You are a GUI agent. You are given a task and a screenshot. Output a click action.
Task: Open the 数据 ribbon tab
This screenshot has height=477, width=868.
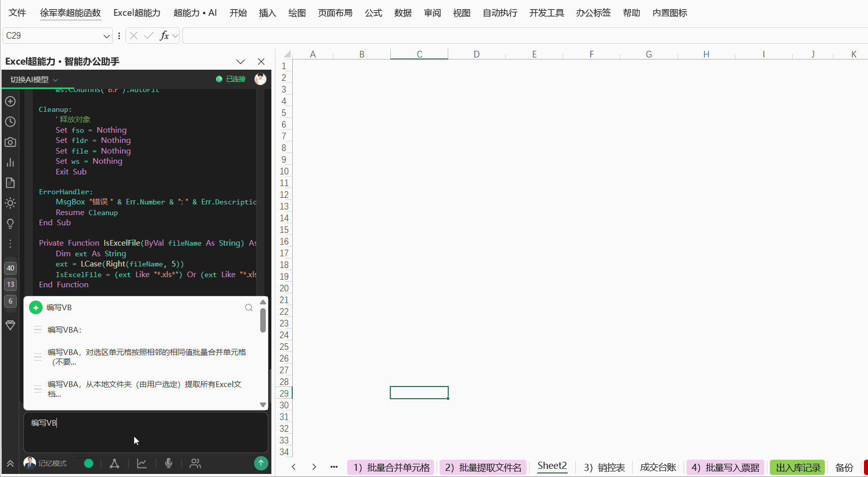(x=402, y=13)
